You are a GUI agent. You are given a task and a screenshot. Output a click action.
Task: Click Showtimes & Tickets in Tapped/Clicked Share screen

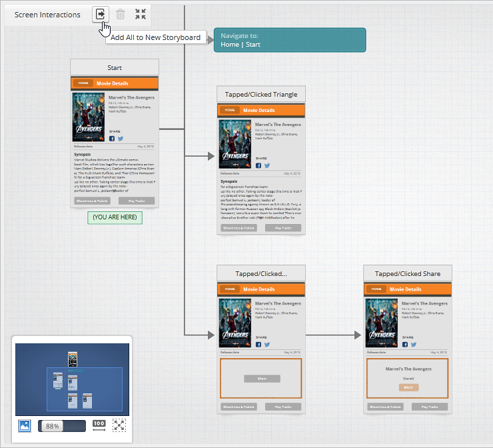[x=385, y=407]
